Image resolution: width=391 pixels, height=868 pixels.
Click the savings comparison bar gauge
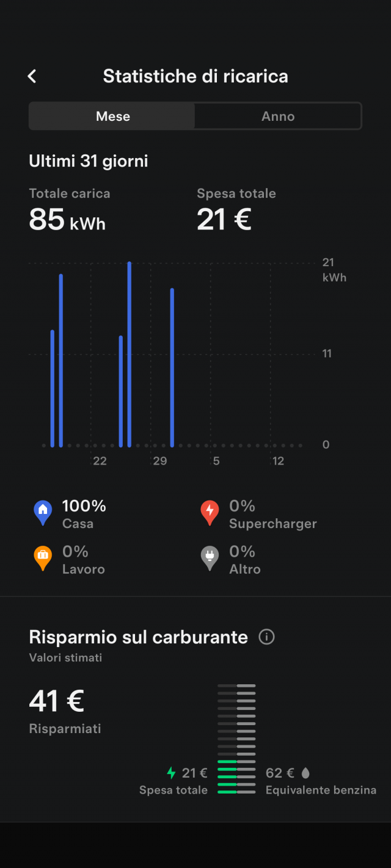coord(236,739)
